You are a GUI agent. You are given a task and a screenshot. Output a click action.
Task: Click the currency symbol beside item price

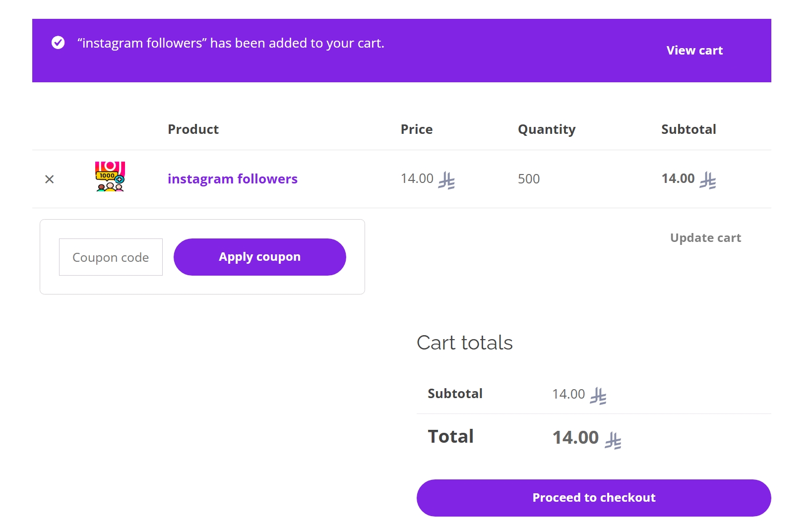click(x=446, y=180)
